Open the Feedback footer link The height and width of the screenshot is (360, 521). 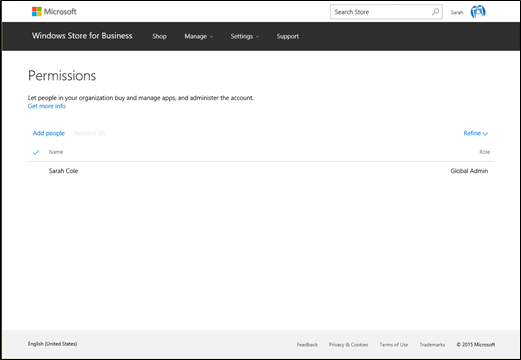307,345
